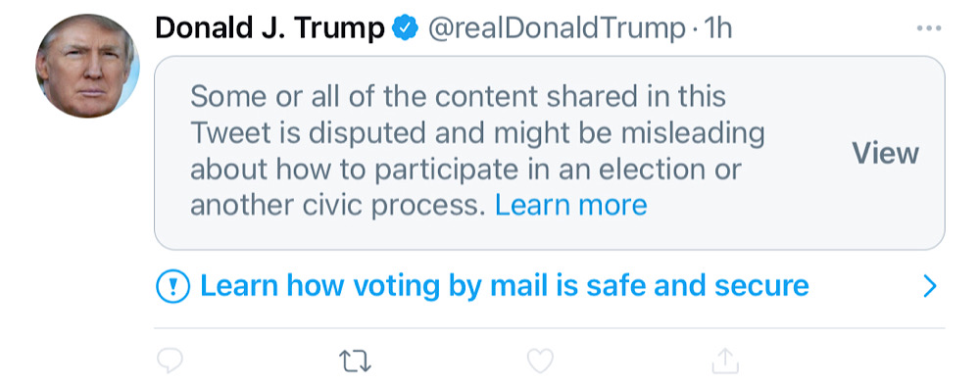Click the circled exclamation info icon
980x387 pixels.
172,286
